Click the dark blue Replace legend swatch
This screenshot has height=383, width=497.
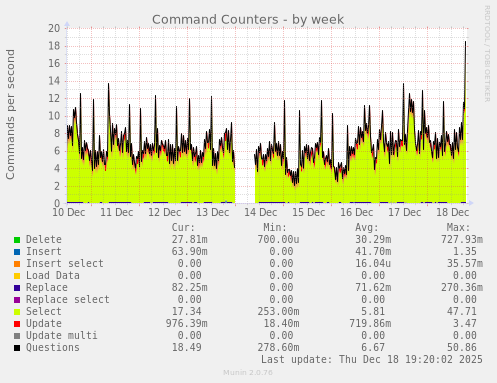pyautogui.click(x=17, y=288)
